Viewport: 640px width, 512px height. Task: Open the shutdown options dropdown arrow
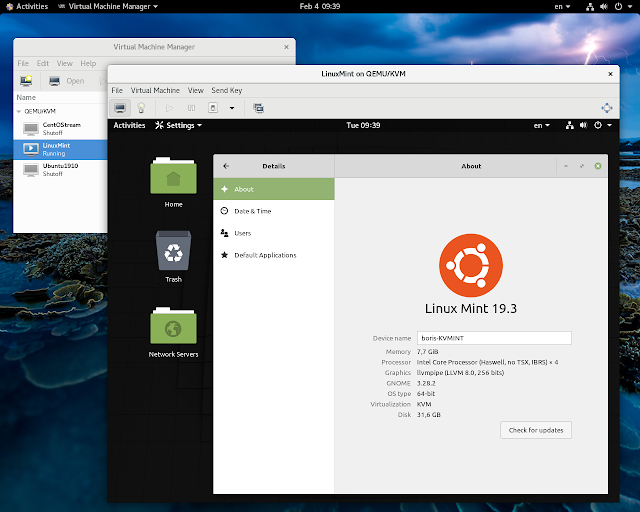(232, 108)
